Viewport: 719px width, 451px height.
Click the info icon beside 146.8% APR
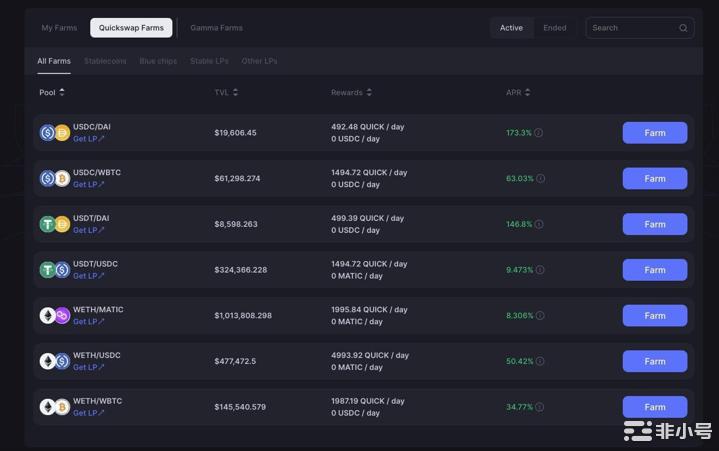539,225
